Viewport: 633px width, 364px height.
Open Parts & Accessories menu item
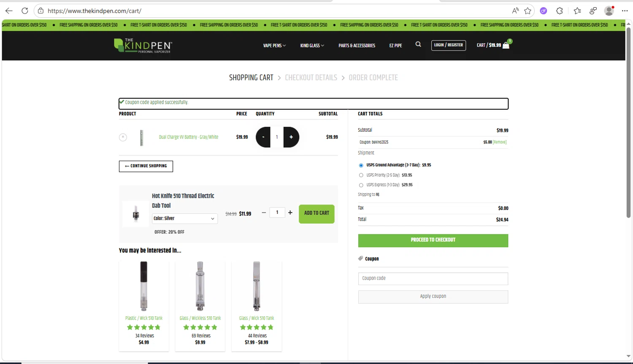[x=357, y=46]
